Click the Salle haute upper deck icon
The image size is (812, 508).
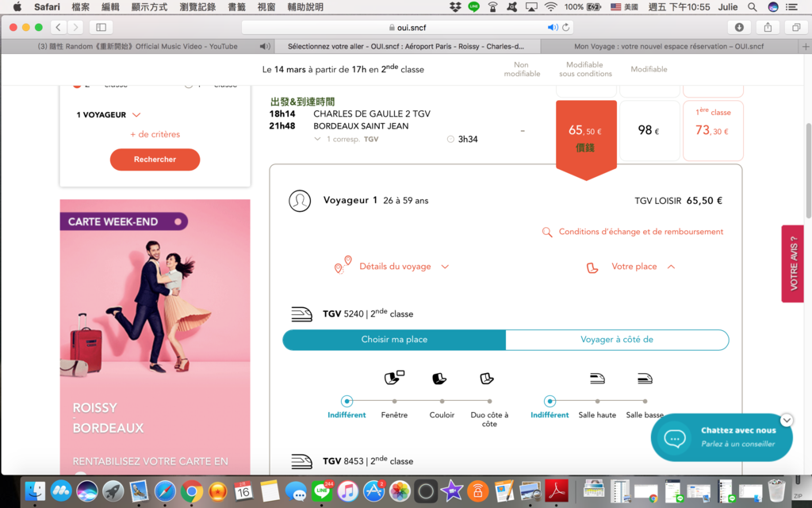pyautogui.click(x=597, y=379)
